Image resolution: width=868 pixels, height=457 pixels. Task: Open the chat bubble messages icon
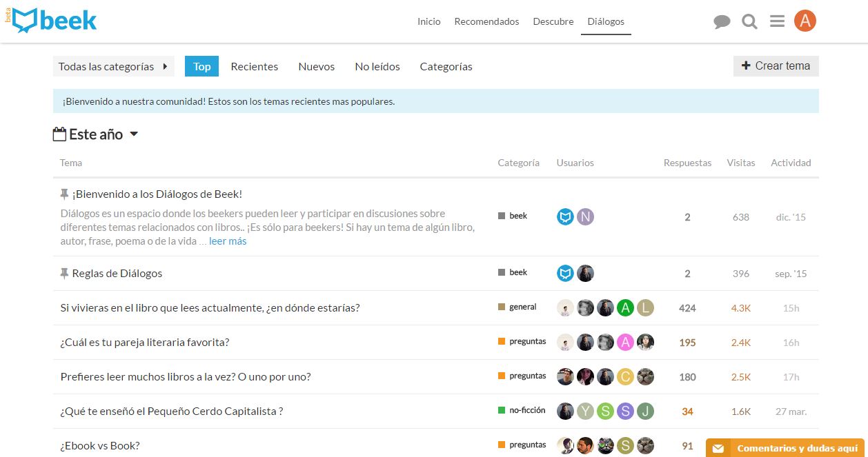pos(722,21)
